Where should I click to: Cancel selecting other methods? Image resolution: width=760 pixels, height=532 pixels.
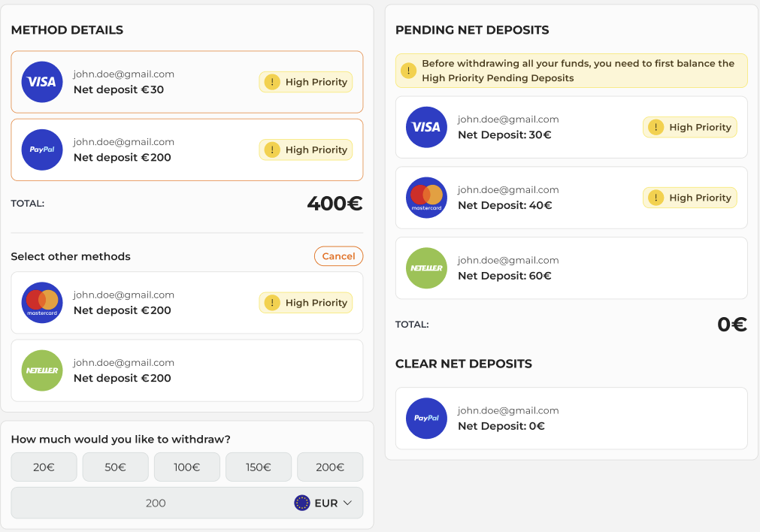pos(338,256)
